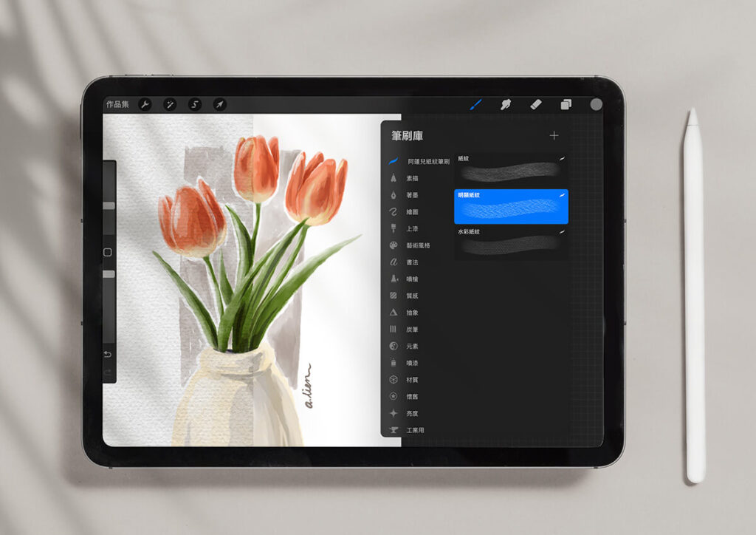Undo the last stroke using sidebar arrow
756x535 pixels.
(108, 355)
